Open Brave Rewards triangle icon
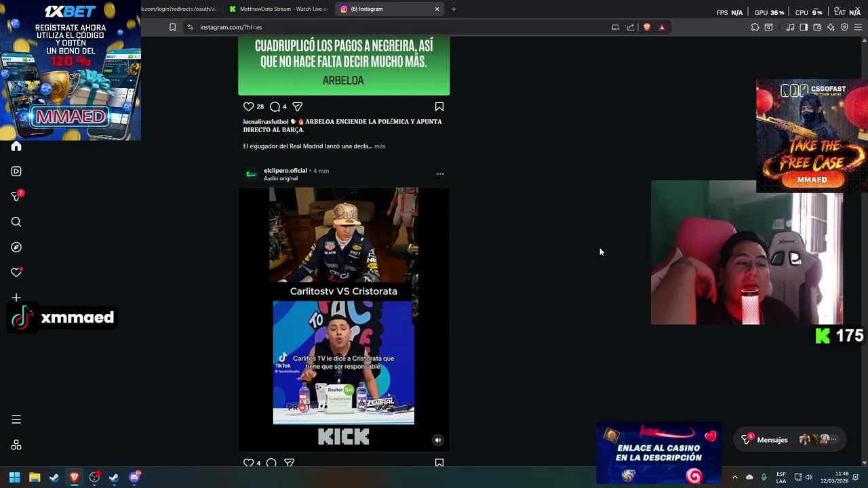 (x=662, y=27)
